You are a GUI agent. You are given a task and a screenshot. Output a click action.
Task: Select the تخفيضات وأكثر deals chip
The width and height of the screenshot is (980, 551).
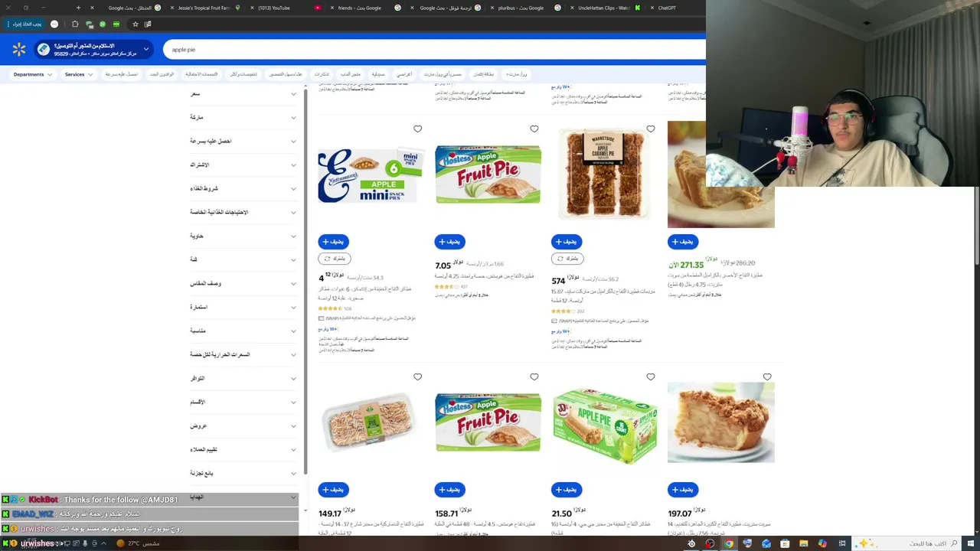click(243, 74)
